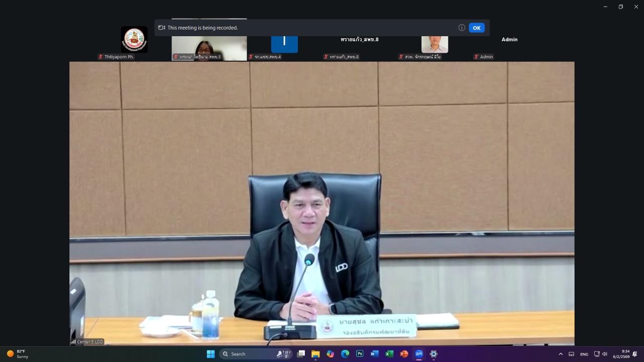Switch to PowerPoint in the taskbar
Viewport: 644px width, 362px height.
(x=404, y=354)
